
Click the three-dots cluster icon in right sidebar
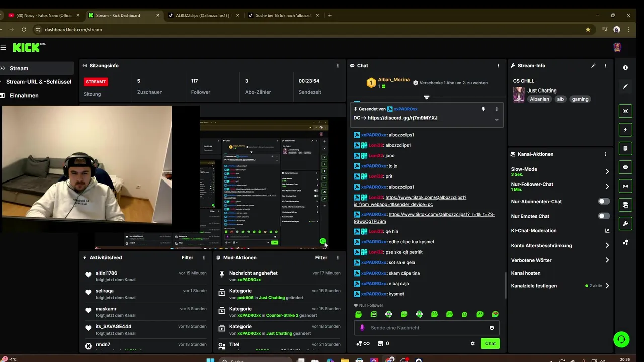(625, 242)
